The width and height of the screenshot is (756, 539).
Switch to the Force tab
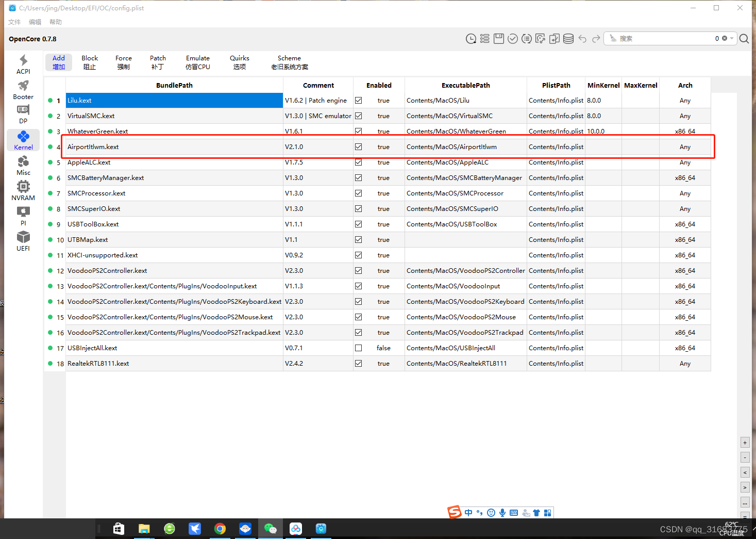[124, 62]
